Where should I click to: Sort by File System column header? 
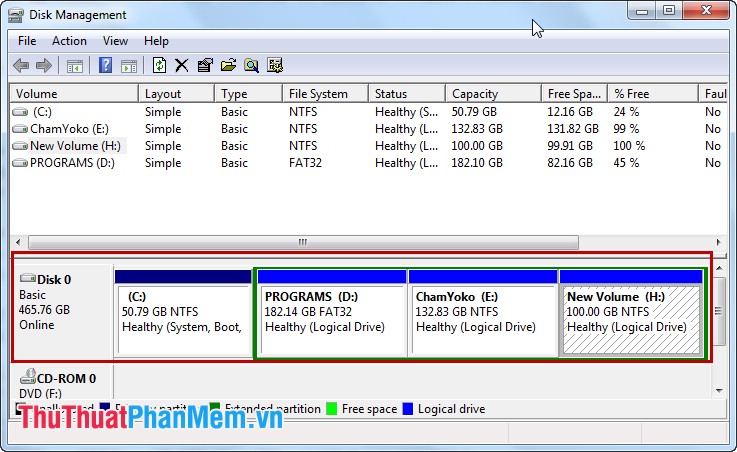325,94
